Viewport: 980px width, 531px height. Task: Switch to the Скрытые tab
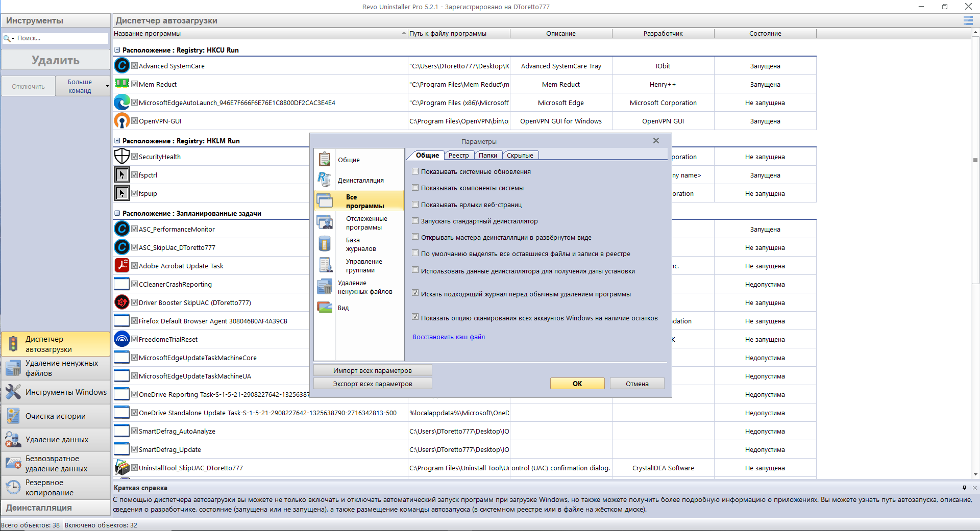pos(520,156)
